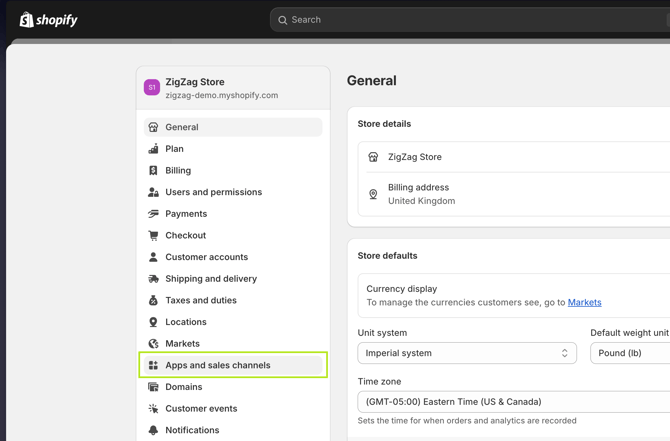670x441 pixels.
Task: Click the Checkout cart icon
Action: coord(153,236)
